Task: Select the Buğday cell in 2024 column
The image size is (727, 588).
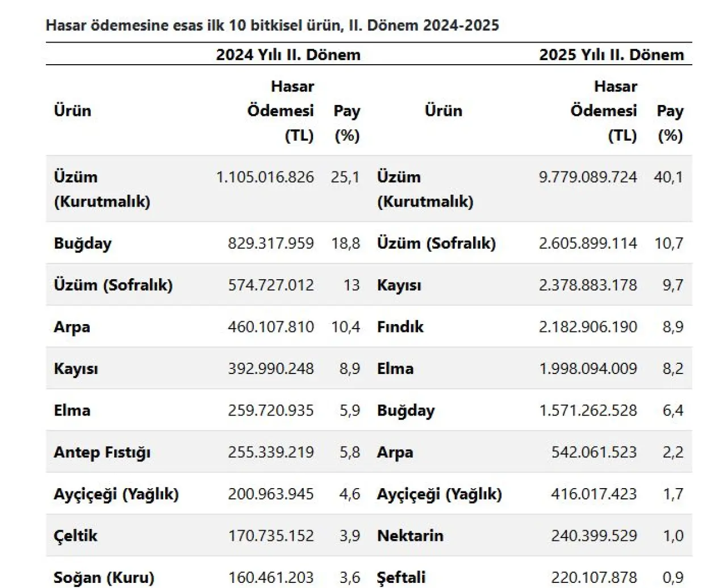Action: pos(83,243)
